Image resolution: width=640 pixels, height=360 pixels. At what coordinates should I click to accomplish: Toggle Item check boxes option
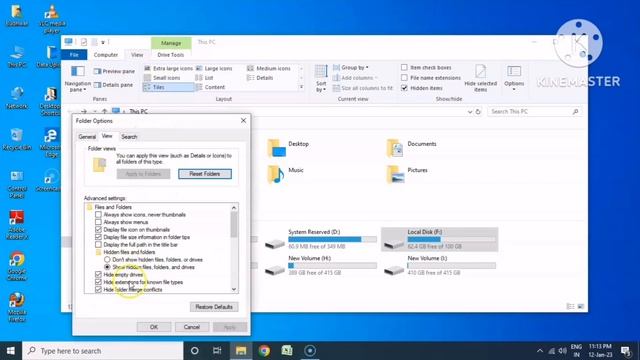coord(404,67)
